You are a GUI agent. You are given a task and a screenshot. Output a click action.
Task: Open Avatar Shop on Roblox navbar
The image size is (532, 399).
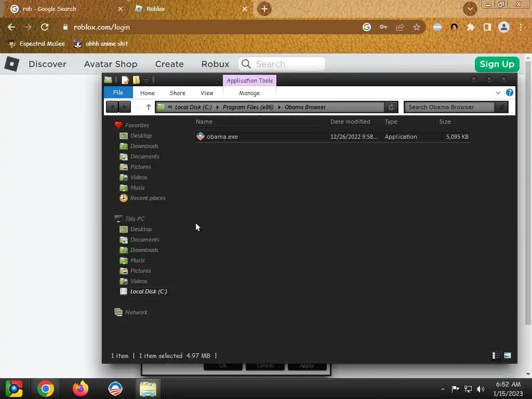pos(111,64)
